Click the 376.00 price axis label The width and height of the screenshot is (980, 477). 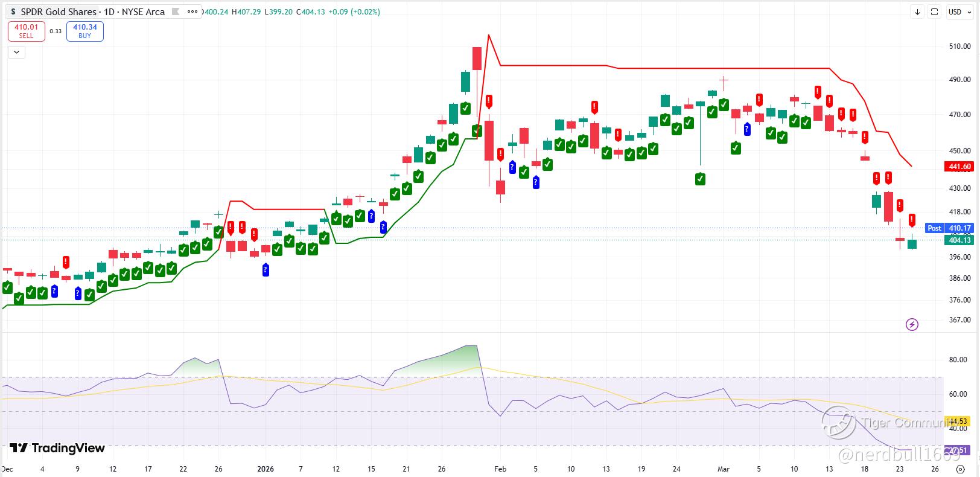[959, 300]
